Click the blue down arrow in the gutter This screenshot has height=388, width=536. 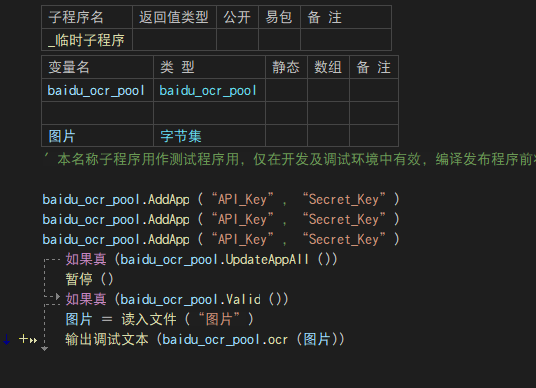(x=6, y=339)
